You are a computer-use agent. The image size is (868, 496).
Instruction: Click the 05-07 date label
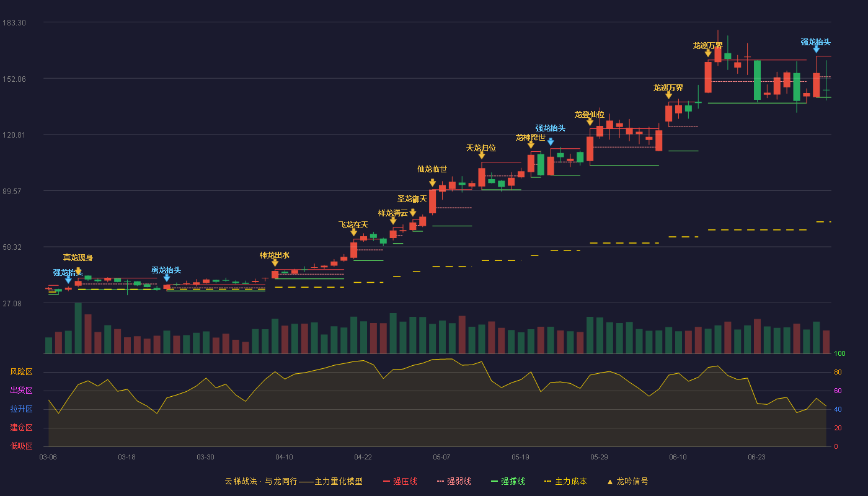[441, 457]
